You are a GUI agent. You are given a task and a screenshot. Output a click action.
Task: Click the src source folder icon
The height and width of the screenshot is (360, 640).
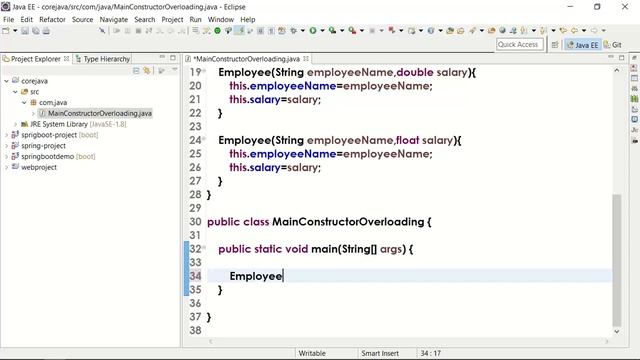pyautogui.click(x=24, y=92)
